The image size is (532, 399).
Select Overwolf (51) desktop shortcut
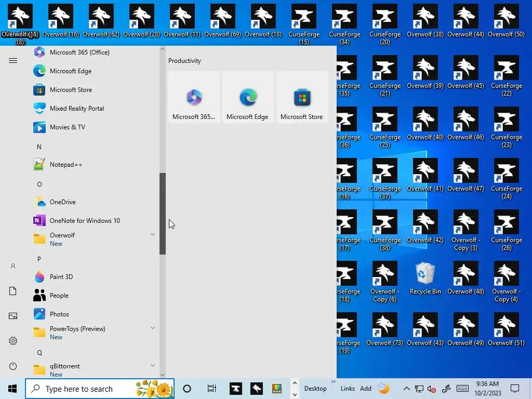click(x=507, y=330)
